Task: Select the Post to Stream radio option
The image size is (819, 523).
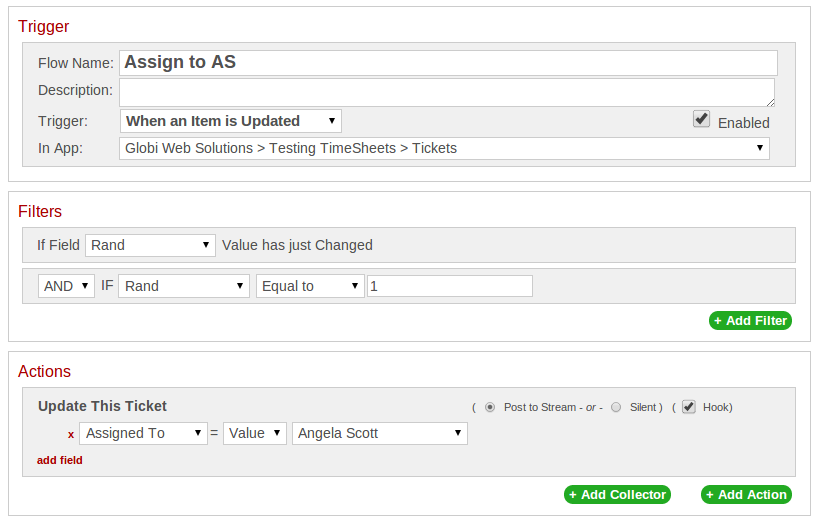Action: click(x=490, y=407)
